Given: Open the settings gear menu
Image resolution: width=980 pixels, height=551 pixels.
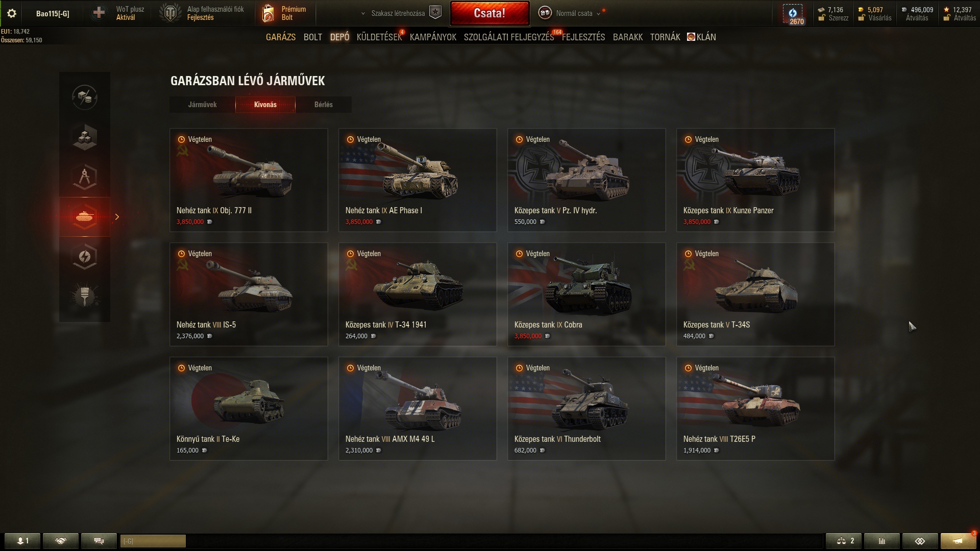Looking at the screenshot, I should point(12,13).
